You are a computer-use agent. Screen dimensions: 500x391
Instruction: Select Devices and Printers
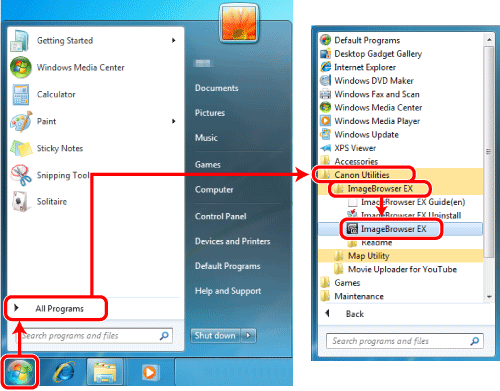tap(232, 241)
